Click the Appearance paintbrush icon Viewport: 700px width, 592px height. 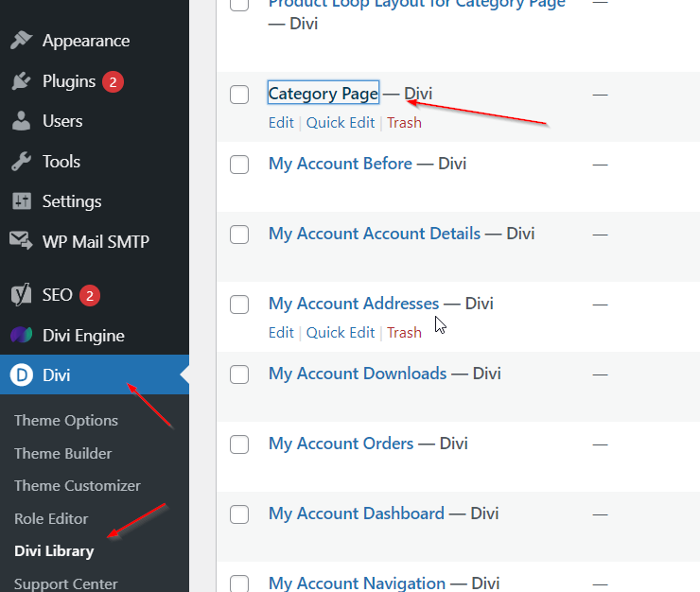click(x=21, y=41)
